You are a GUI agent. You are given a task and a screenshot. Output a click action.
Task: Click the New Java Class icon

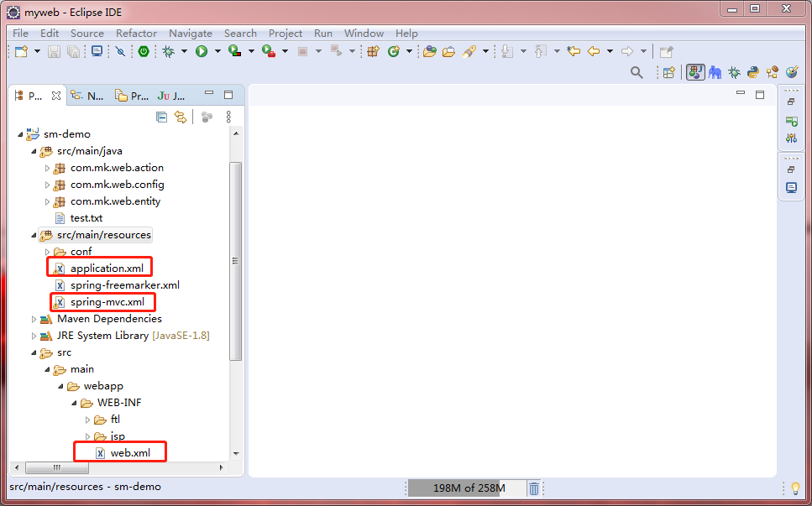pyautogui.click(x=394, y=51)
